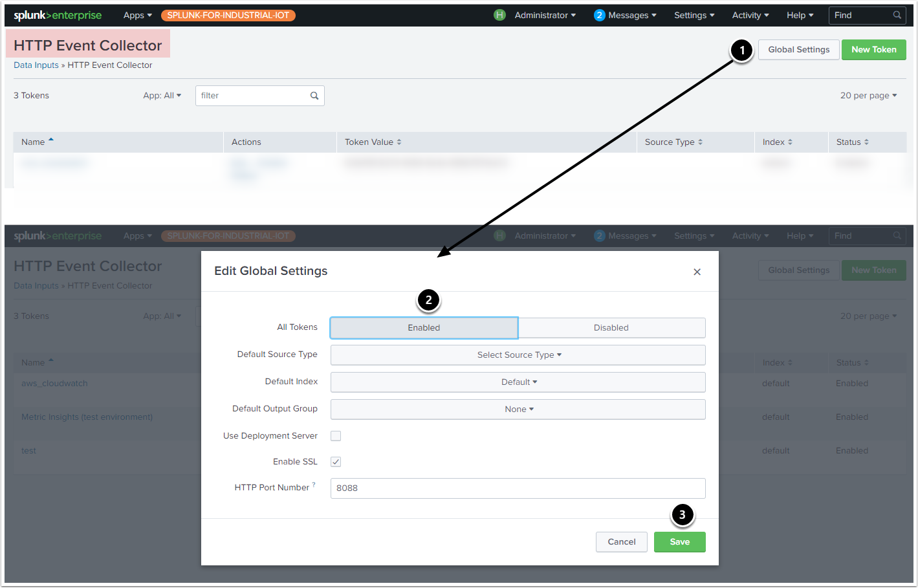Sort by the undimmed Source Type column header

[673, 142]
